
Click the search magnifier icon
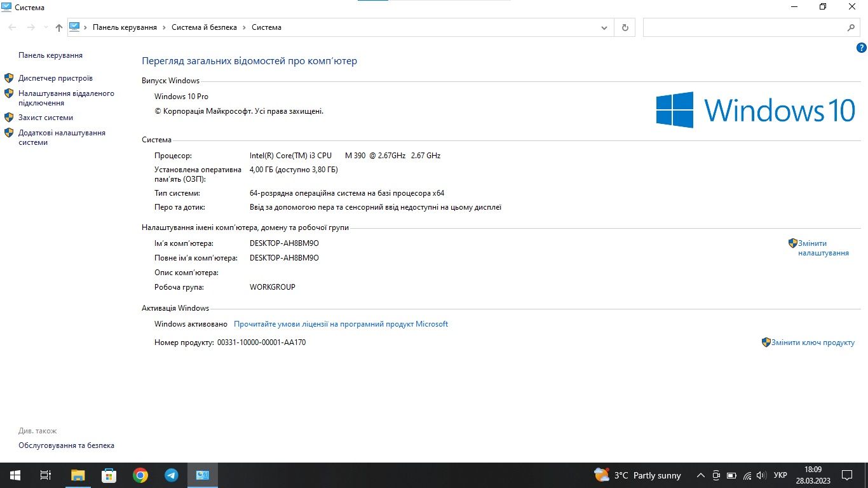pos(851,27)
